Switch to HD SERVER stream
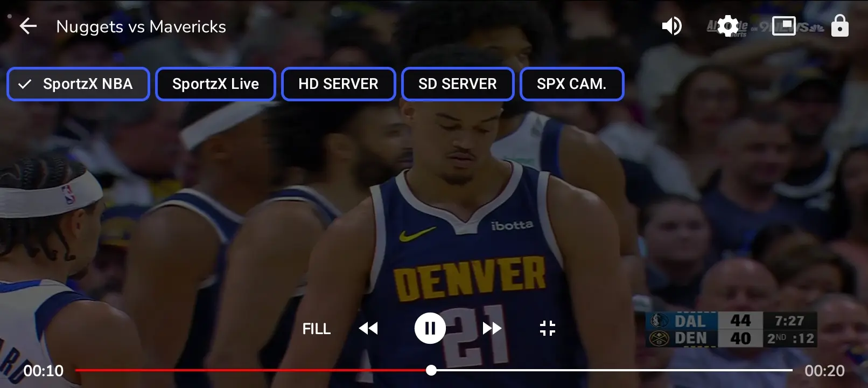Image resolution: width=868 pixels, height=388 pixels. click(338, 84)
